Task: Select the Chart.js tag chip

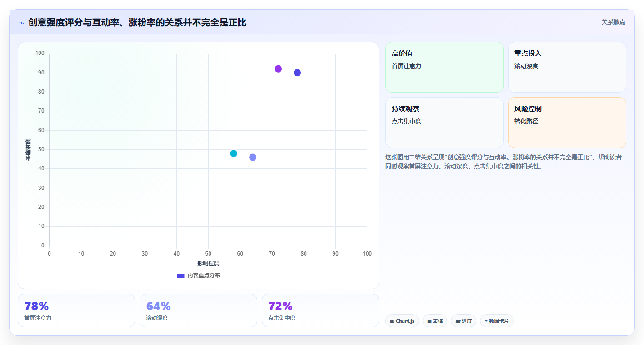Action: tap(402, 321)
